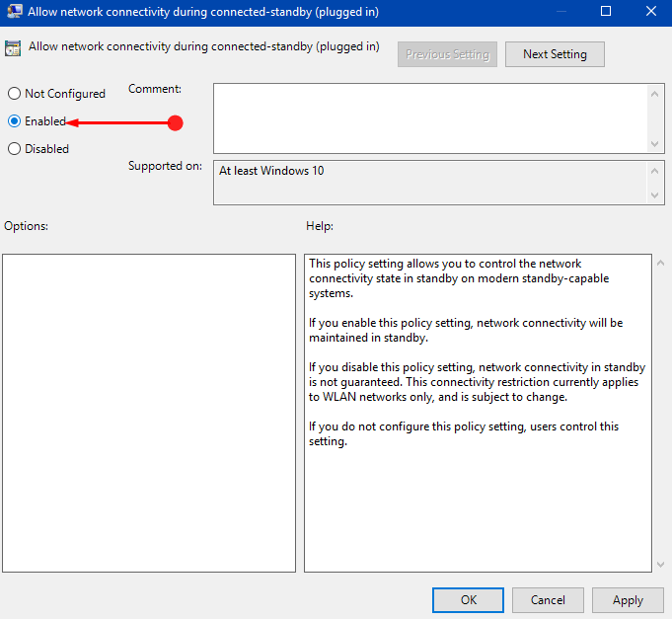Confirm changes with the OK button
Screen dimensions: 672x619
point(468,600)
